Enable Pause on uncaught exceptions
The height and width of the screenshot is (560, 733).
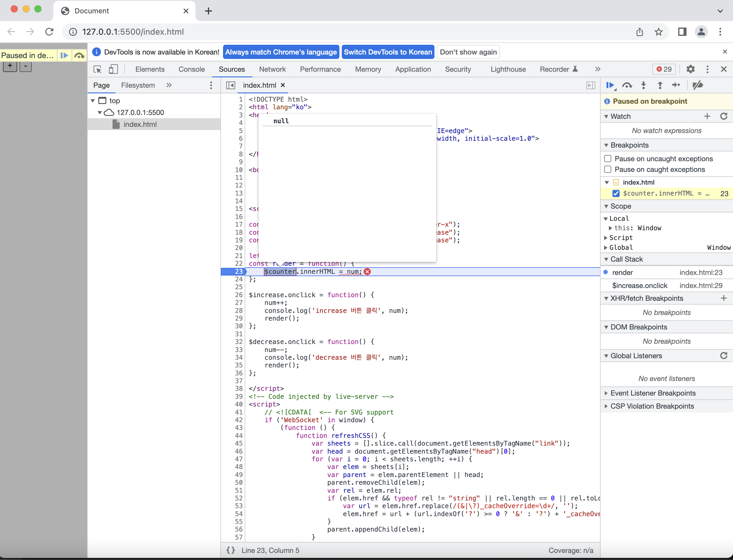[608, 159]
